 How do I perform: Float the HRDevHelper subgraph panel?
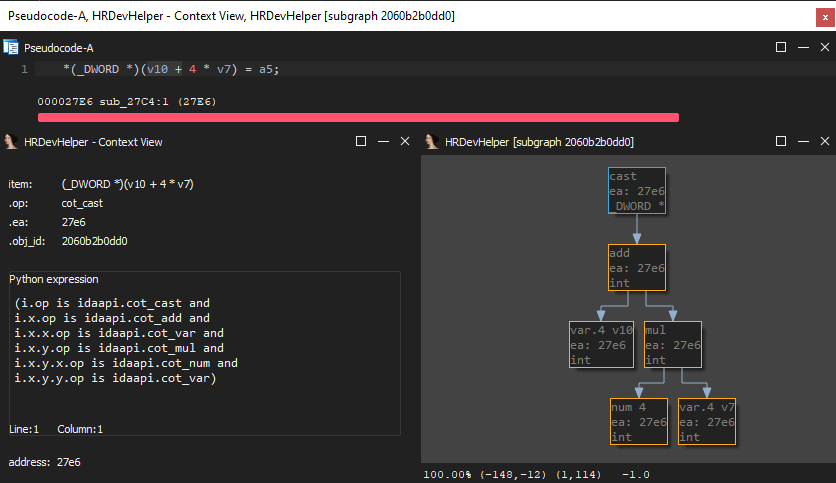pyautogui.click(x=781, y=142)
